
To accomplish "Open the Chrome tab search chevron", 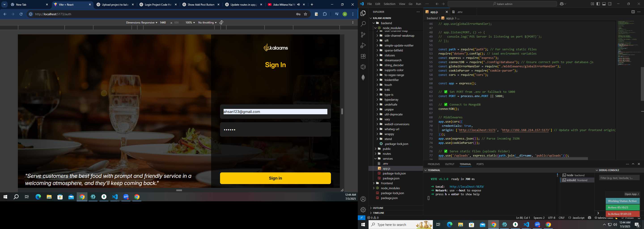I will coord(4,4).
